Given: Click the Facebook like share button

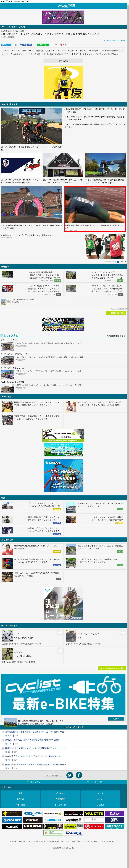Looking at the screenshot, I should (26, 45).
